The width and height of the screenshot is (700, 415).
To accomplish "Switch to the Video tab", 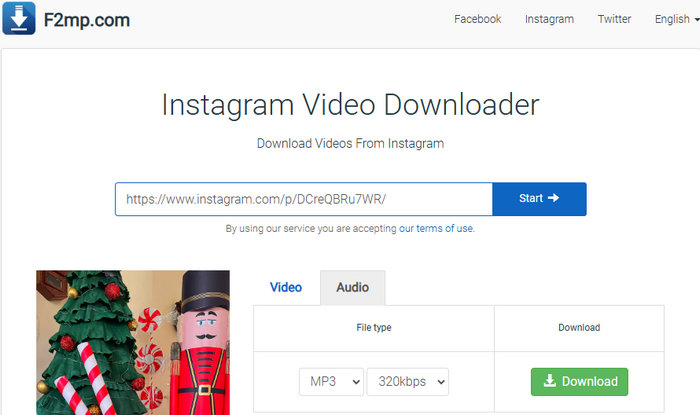I will 286,287.
